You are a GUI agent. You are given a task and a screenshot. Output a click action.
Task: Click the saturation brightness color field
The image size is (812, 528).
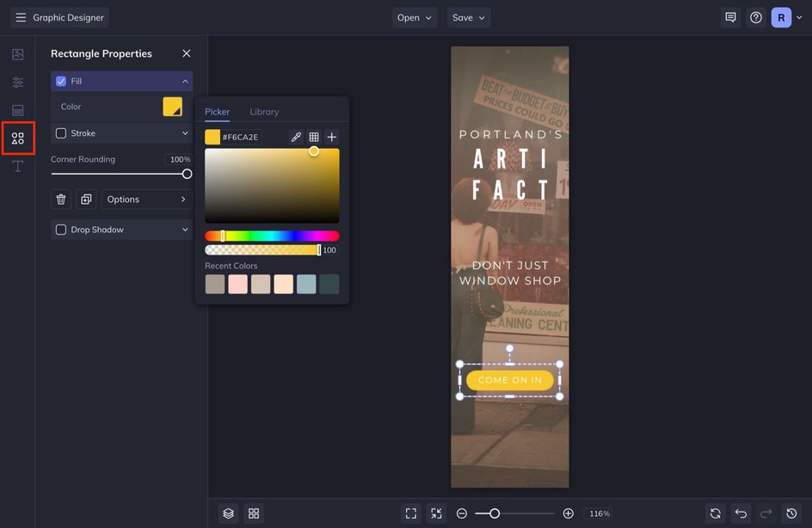(272, 186)
